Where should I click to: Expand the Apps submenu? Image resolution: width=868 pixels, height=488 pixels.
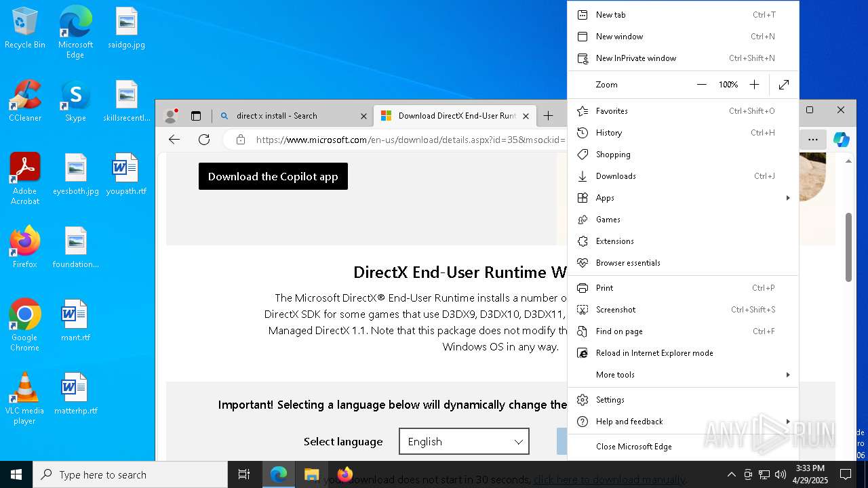pyautogui.click(x=683, y=198)
